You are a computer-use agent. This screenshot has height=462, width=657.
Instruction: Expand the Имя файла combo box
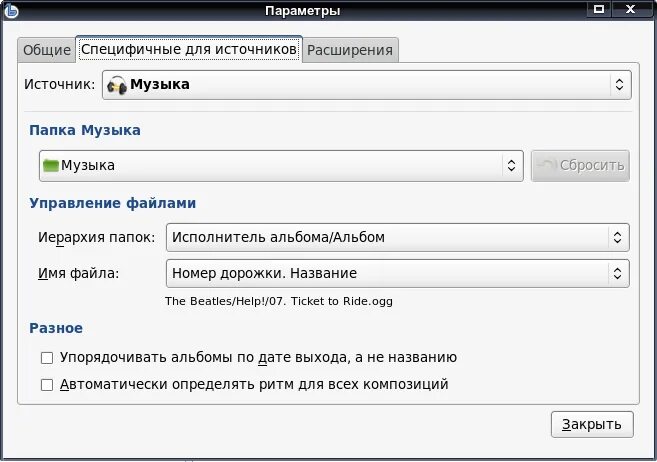(x=398, y=274)
